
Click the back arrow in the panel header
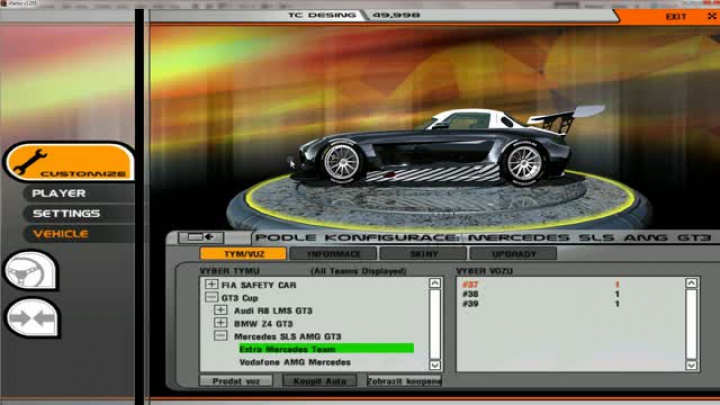[201, 237]
